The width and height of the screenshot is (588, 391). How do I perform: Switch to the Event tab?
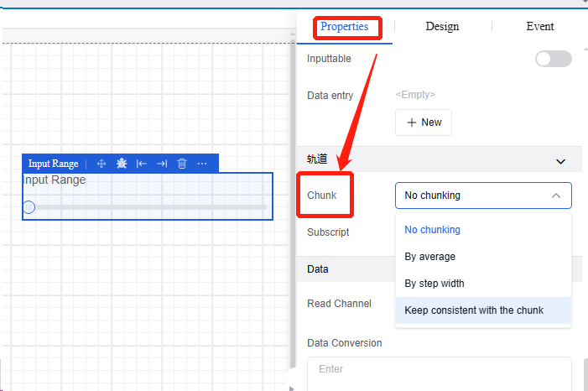tap(540, 27)
